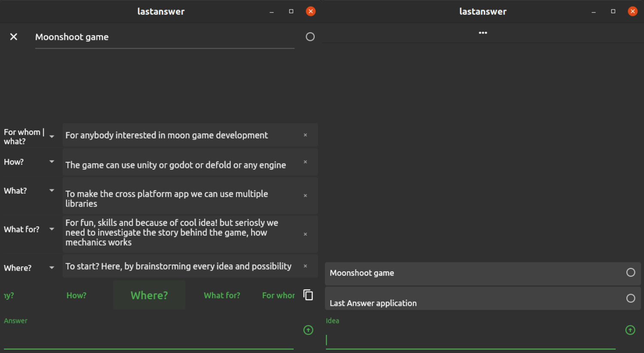Click the 'The game can use unity' answer text
Image resolution: width=644 pixels, height=353 pixels.
pos(176,165)
